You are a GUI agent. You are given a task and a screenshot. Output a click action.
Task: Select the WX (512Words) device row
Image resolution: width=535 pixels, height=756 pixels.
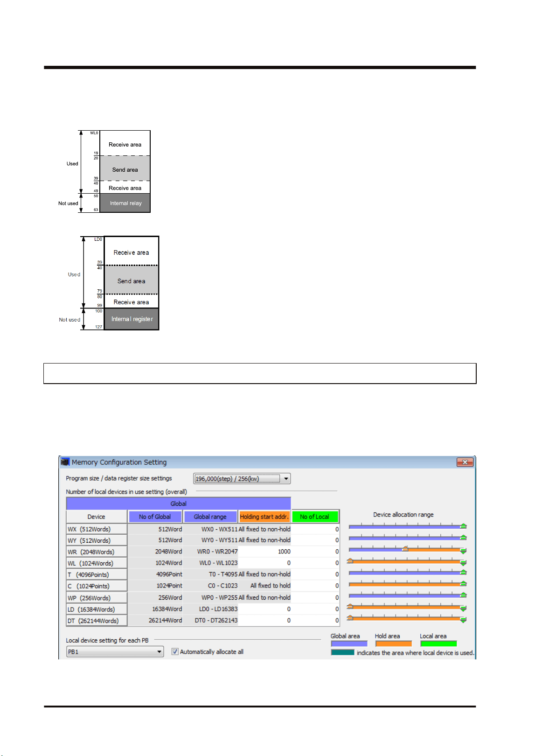pyautogui.click(x=97, y=529)
